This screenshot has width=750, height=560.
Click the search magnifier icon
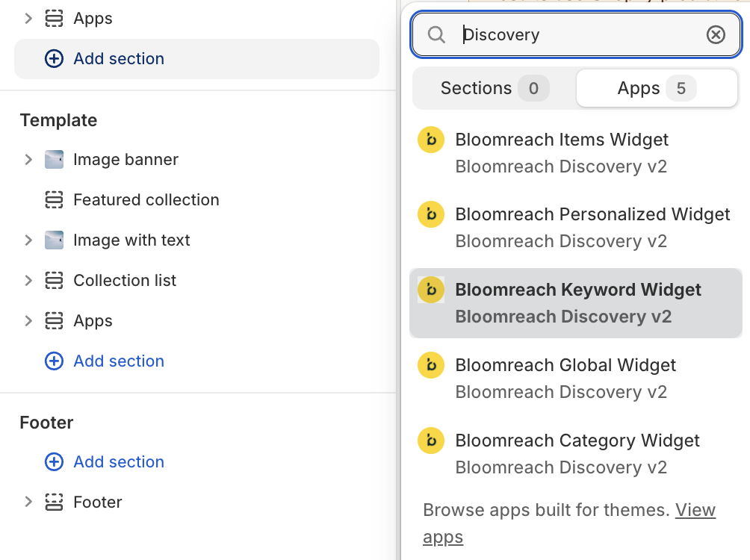coord(436,35)
